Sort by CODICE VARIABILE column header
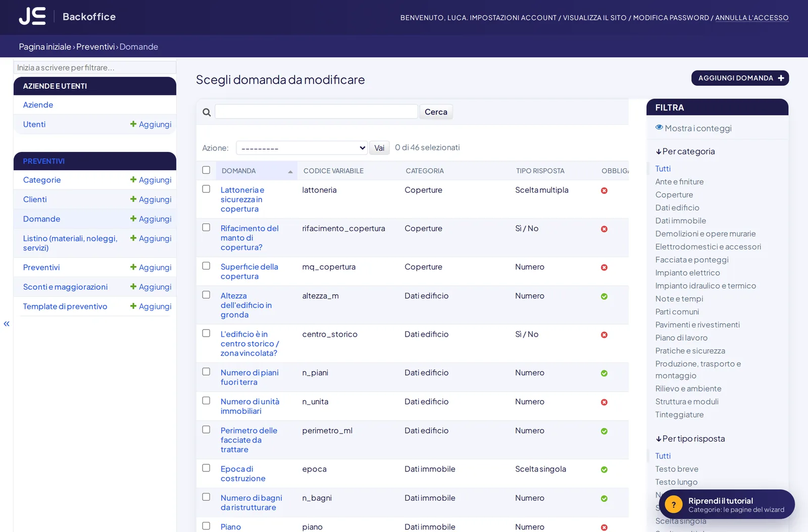 [x=333, y=171]
